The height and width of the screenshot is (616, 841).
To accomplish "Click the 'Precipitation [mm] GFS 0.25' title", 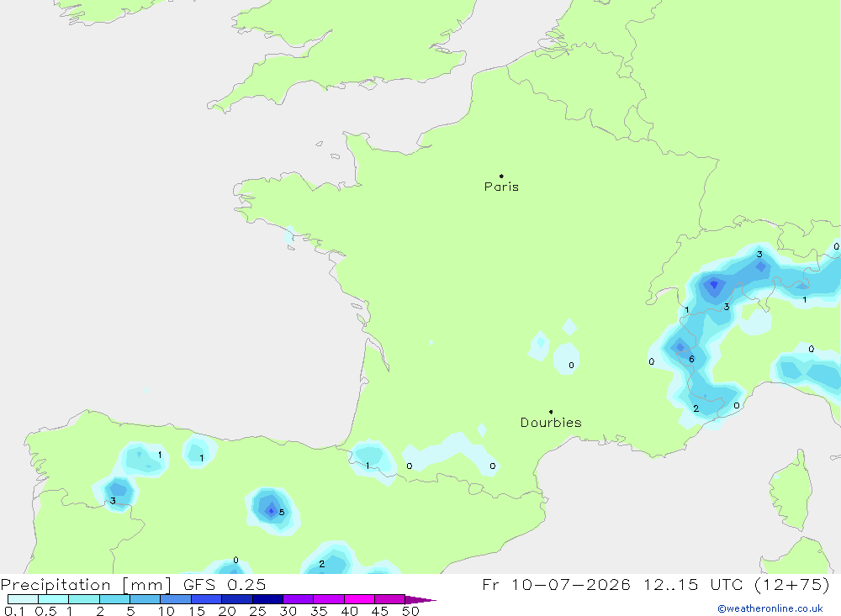I will coord(133,584).
